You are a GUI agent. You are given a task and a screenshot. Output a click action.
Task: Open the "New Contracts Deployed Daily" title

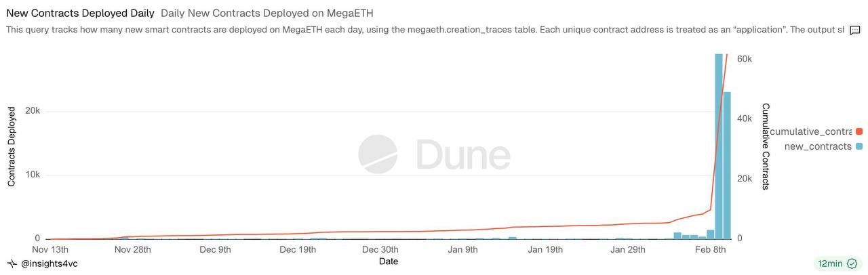tap(80, 13)
